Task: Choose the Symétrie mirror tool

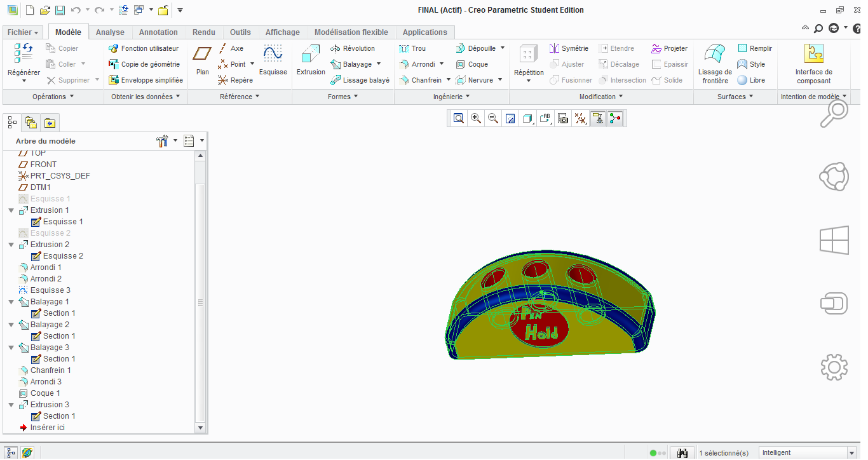Action: coord(569,48)
